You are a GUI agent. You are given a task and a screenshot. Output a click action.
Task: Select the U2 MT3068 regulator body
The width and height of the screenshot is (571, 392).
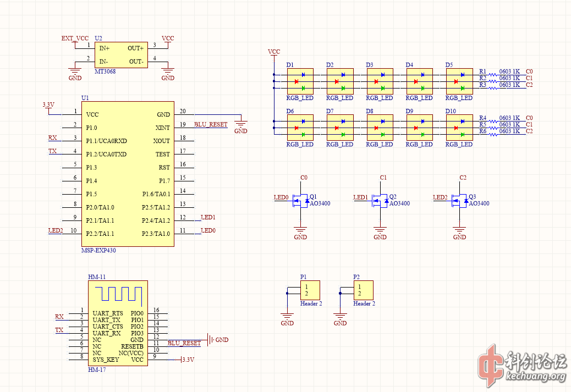121,55
